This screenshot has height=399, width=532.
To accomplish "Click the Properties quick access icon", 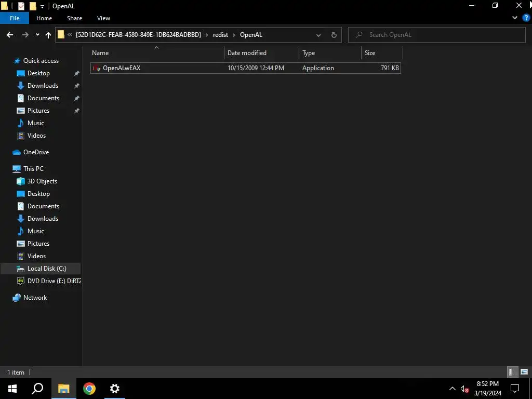I will click(21, 6).
